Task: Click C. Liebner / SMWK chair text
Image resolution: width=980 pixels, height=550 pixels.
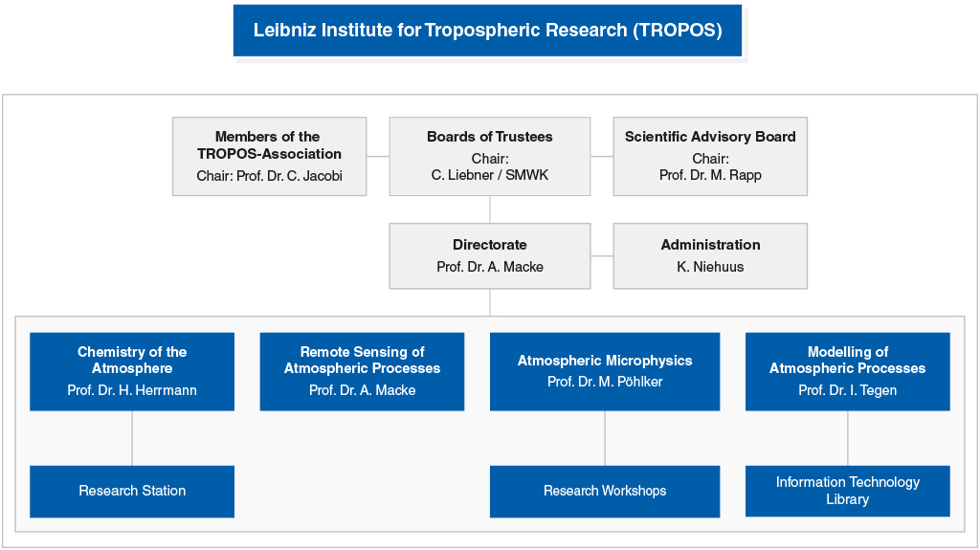Action: click(x=490, y=175)
